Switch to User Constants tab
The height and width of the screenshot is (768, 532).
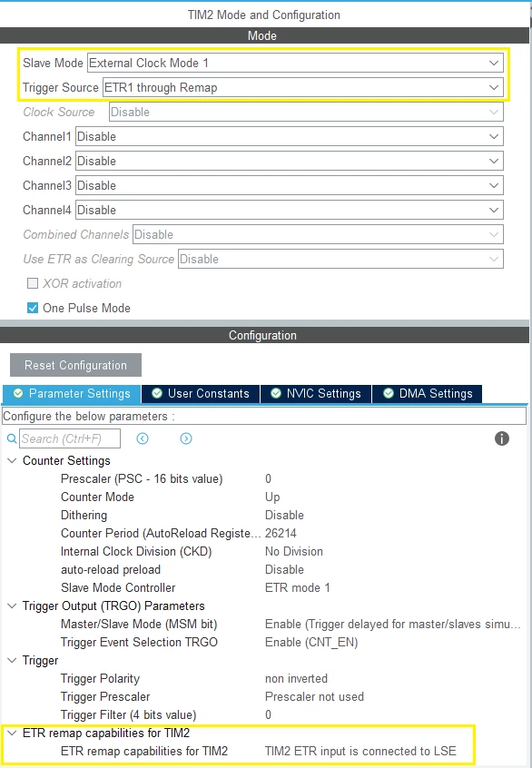201,393
